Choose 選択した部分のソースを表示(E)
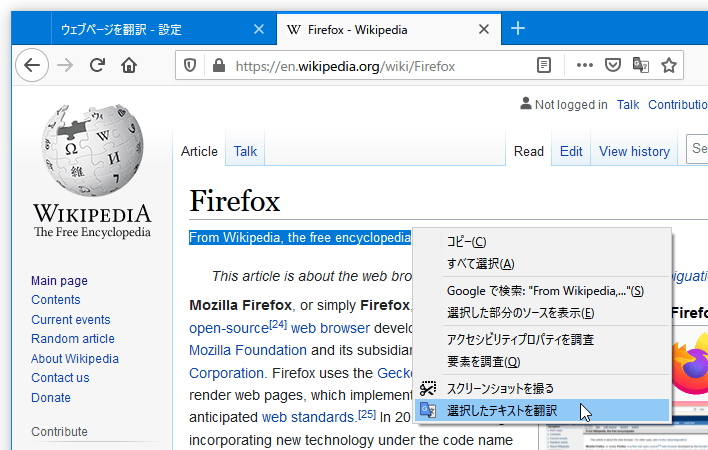 [x=542, y=313]
